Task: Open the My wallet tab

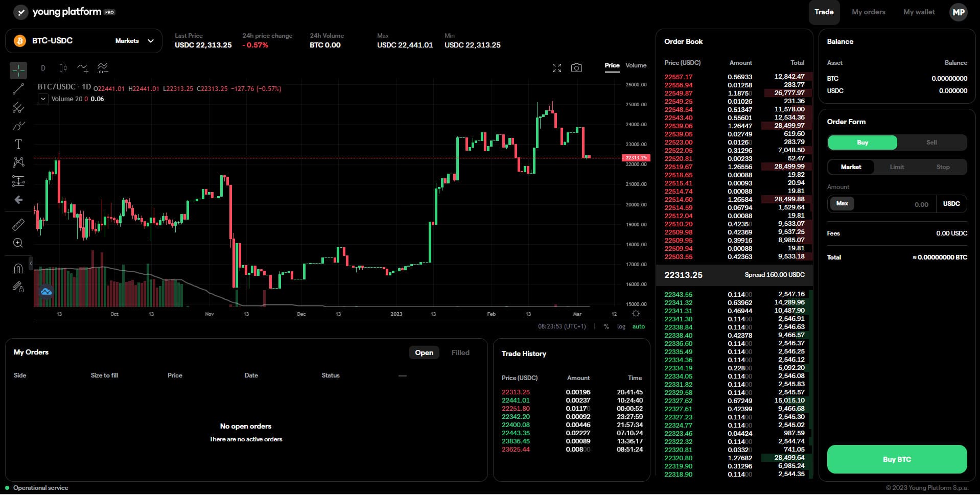Action: 919,12
